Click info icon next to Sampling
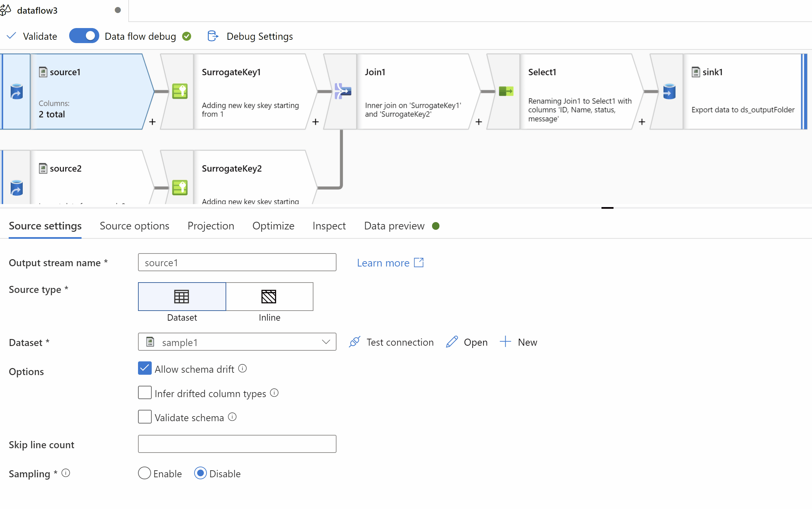 [x=66, y=473]
